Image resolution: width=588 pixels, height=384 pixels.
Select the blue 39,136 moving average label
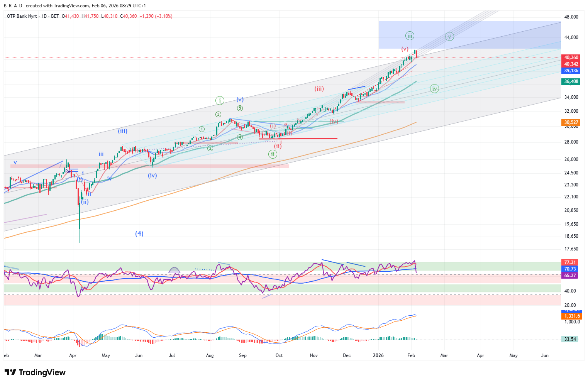click(x=571, y=71)
